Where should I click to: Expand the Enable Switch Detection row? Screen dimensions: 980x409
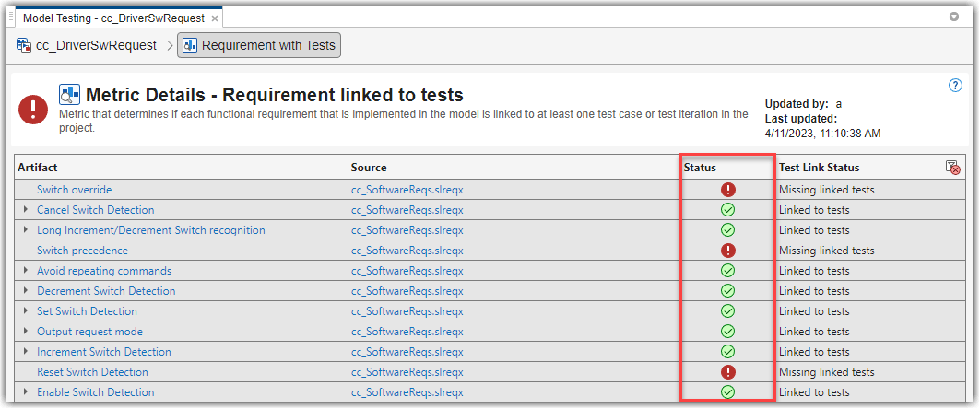point(26,392)
